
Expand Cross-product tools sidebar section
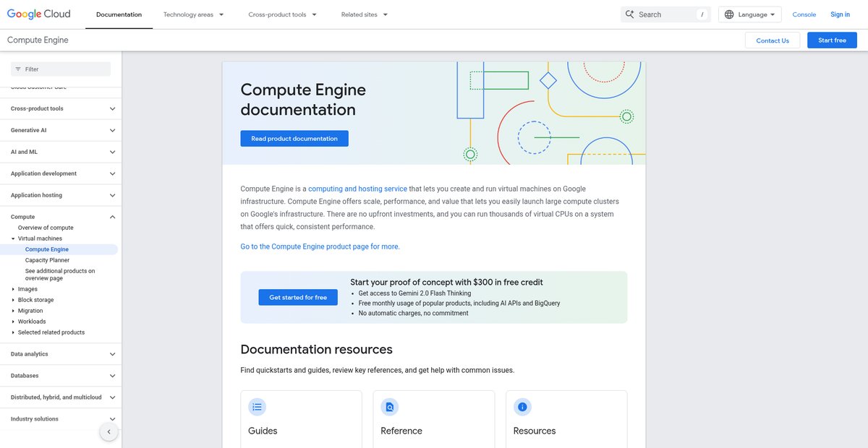(112, 108)
